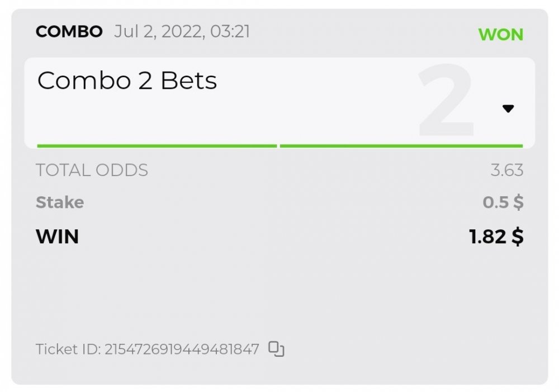Select the left green bet progress segment

point(157,146)
